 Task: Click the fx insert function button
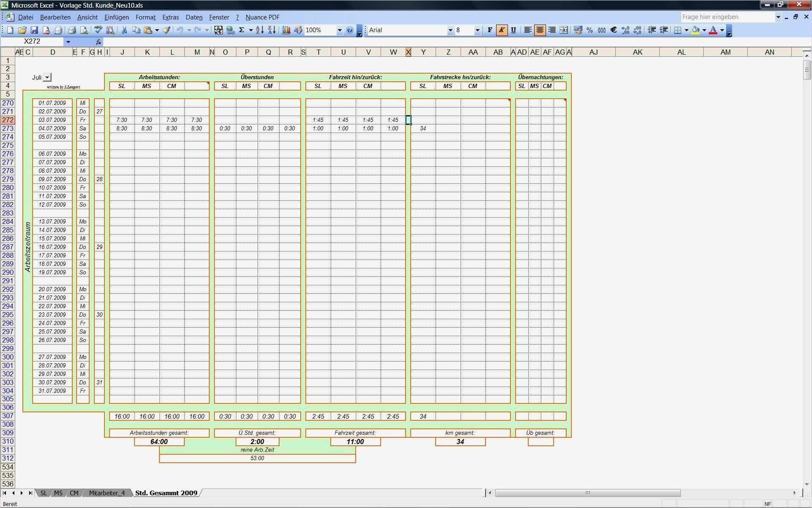(x=98, y=41)
